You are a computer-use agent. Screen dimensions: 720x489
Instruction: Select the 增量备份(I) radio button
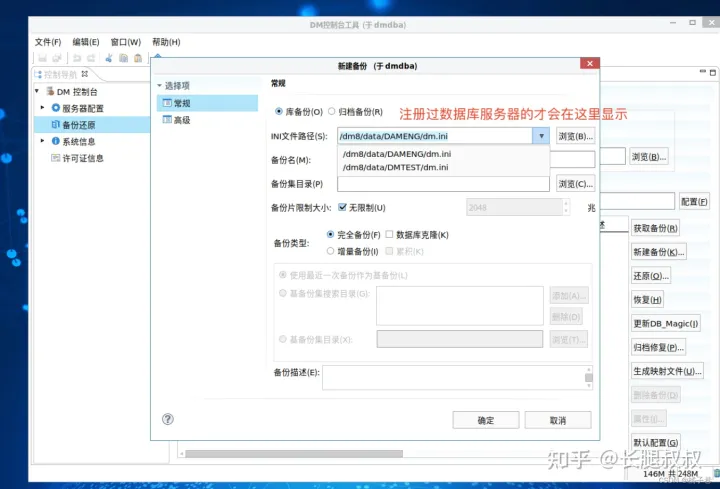330,251
